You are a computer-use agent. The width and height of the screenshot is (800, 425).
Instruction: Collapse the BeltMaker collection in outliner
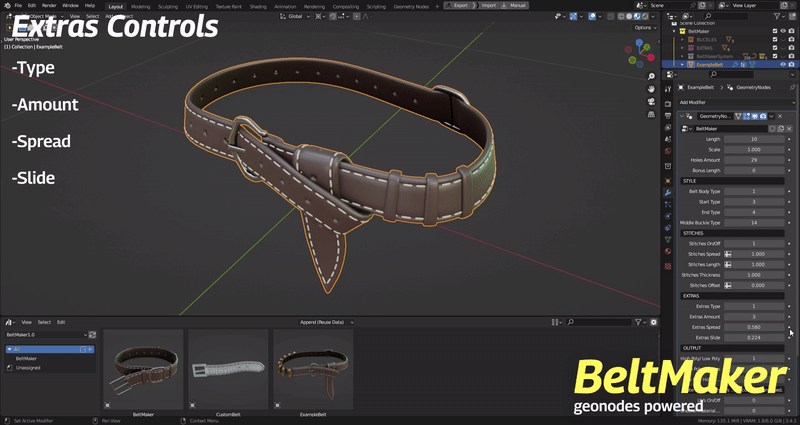675,31
